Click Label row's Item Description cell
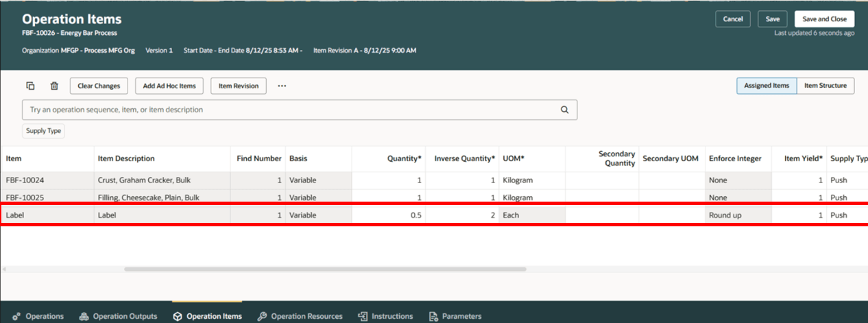This screenshot has height=323, width=868. tap(162, 215)
